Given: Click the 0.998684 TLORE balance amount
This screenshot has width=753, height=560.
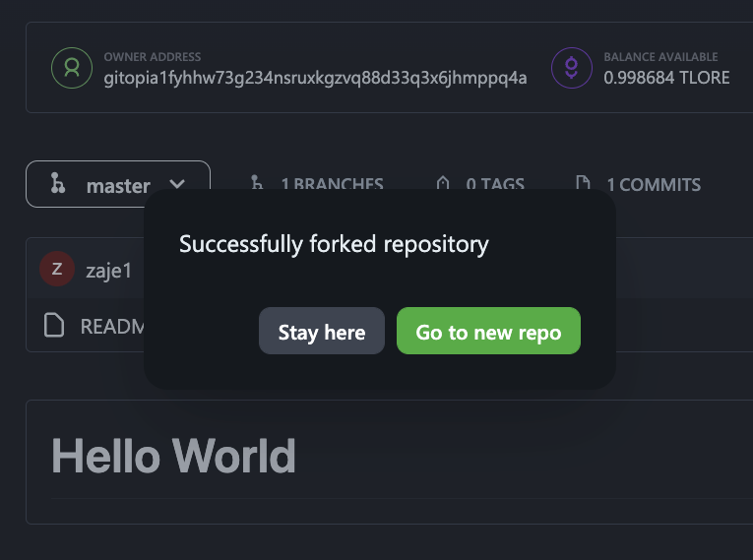Looking at the screenshot, I should pos(666,77).
